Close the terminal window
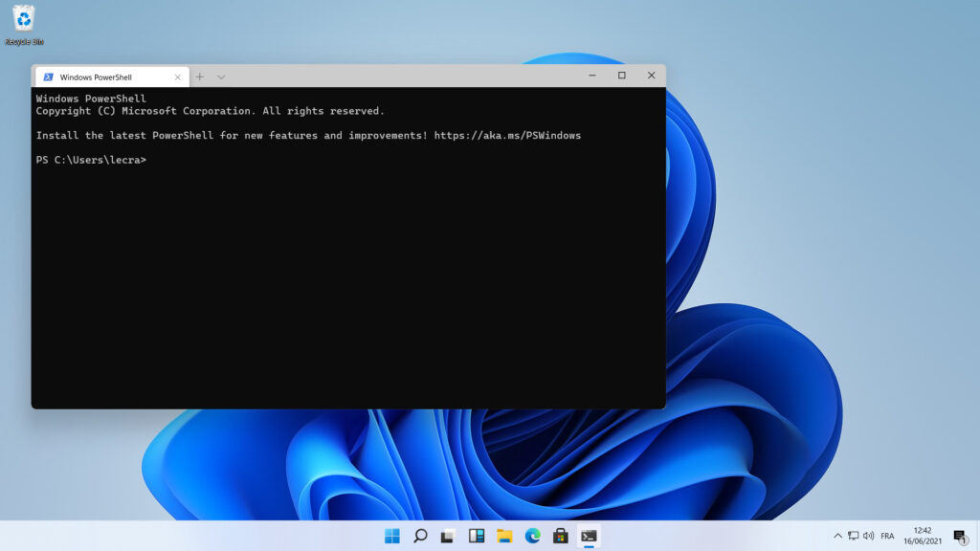 [651, 75]
